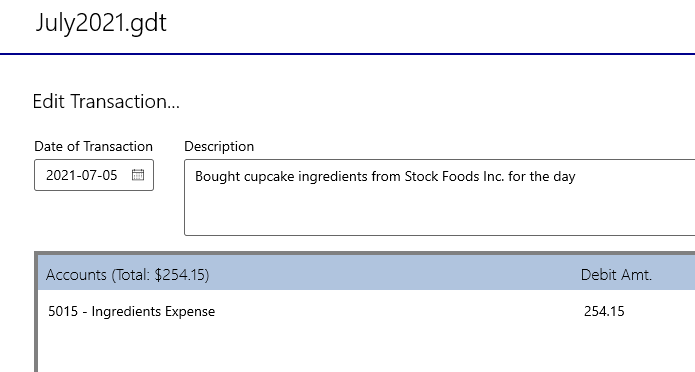Click inside the Description text box
Screen dimensions: 695x372
click(x=440, y=197)
